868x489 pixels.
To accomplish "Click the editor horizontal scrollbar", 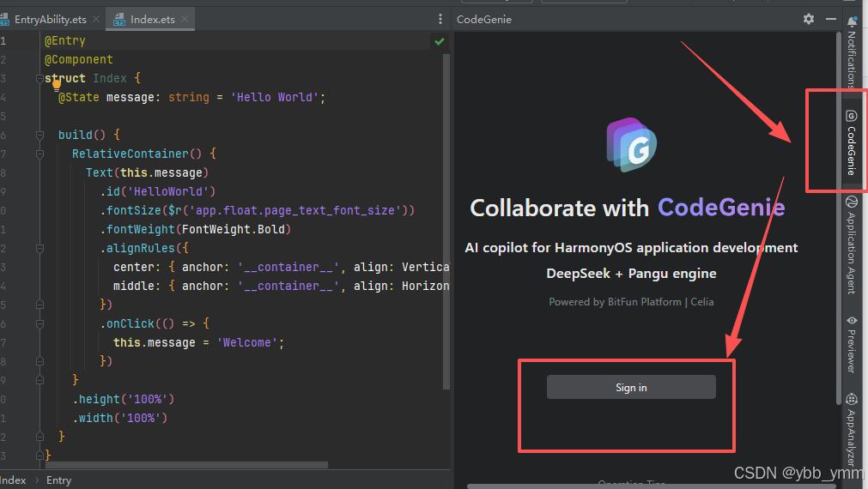I will [x=186, y=465].
